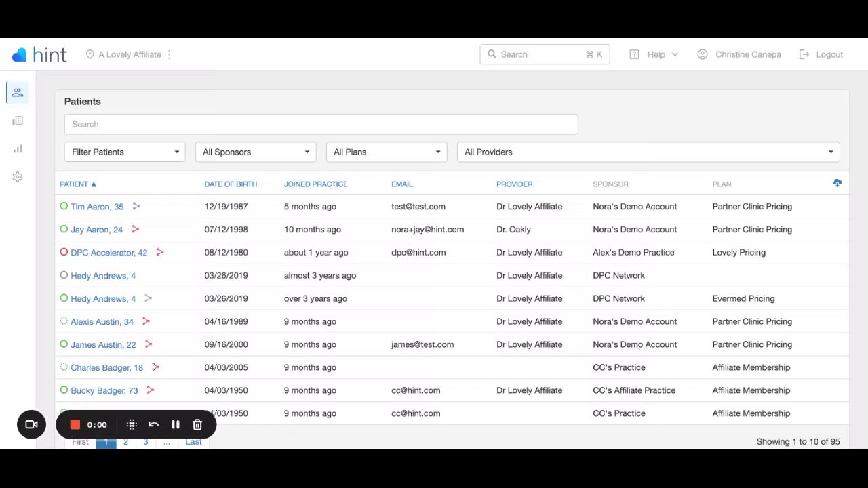Screen dimensions: 868x488
Task: Click the cloud download icon above table
Action: coord(837,183)
